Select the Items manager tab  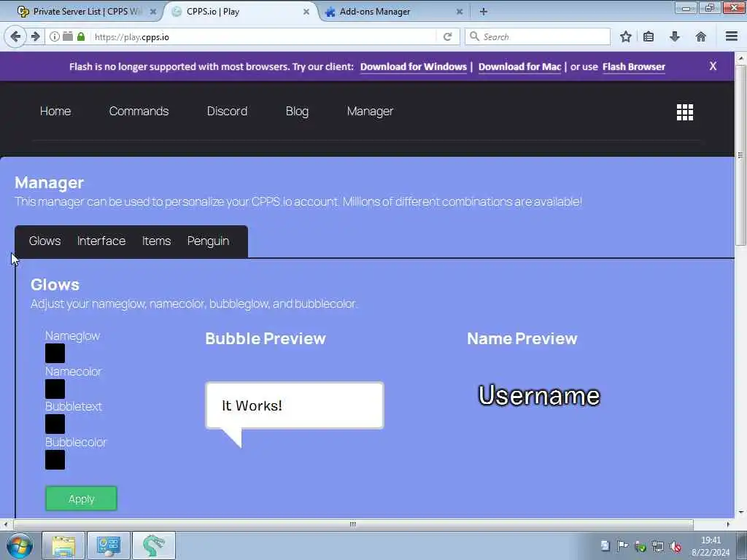pos(156,241)
